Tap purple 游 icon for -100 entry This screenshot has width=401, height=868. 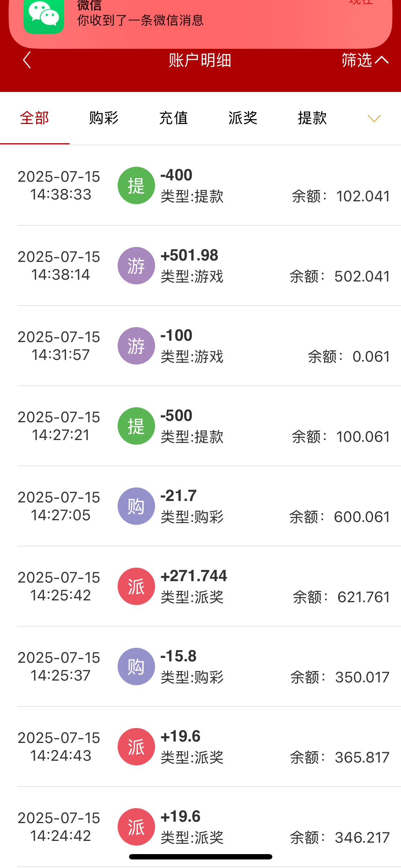click(x=136, y=346)
